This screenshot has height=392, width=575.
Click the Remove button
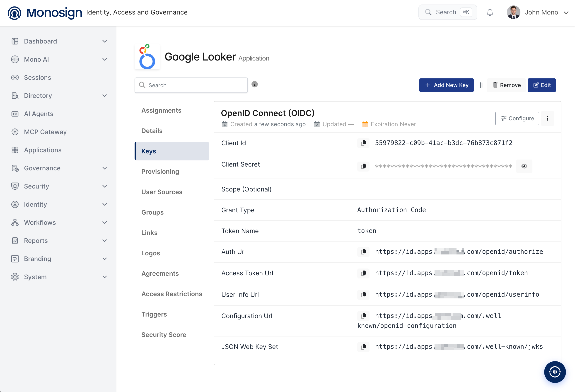click(506, 85)
